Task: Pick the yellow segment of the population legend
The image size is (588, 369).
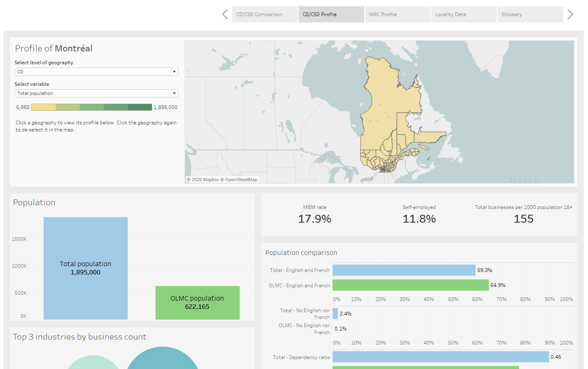Action: [44, 107]
